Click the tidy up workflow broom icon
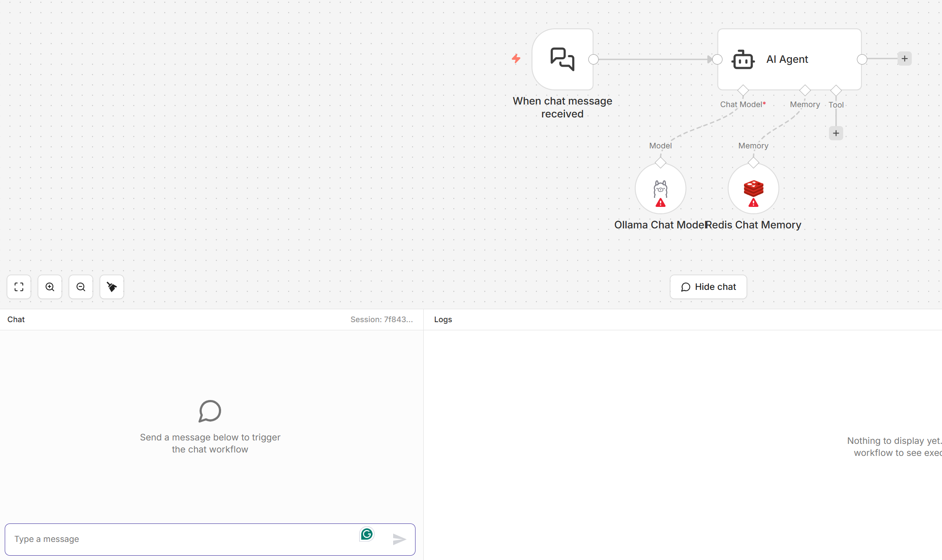Viewport: 942px width, 560px height. [x=112, y=287]
